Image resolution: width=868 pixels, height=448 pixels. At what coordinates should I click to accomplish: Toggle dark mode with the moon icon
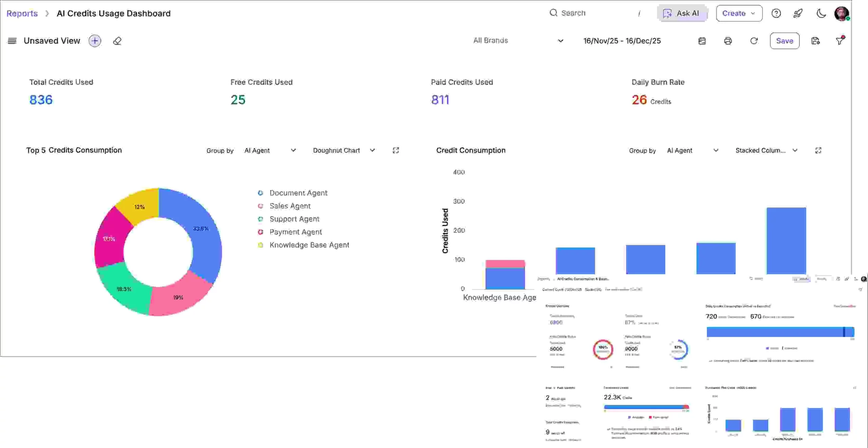coord(821,13)
